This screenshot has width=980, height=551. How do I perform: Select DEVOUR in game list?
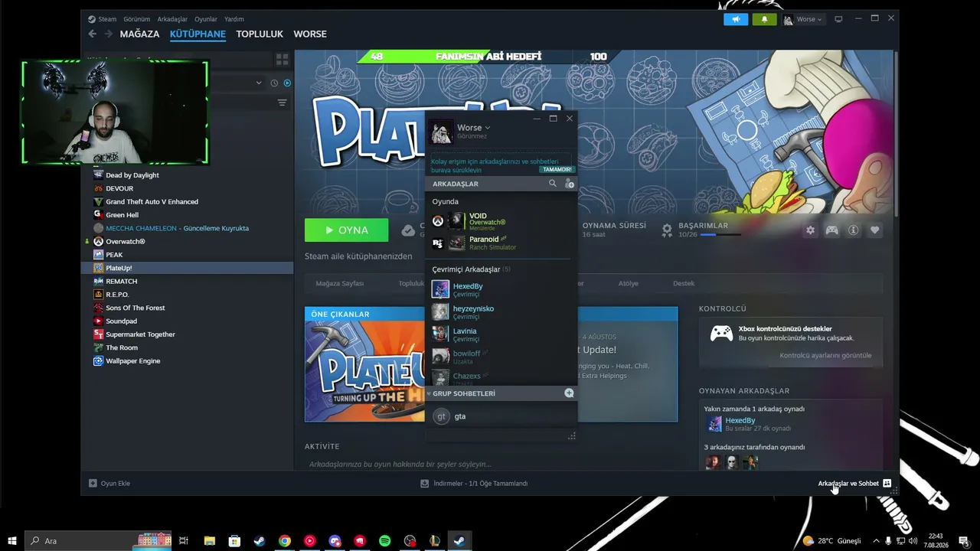click(119, 188)
